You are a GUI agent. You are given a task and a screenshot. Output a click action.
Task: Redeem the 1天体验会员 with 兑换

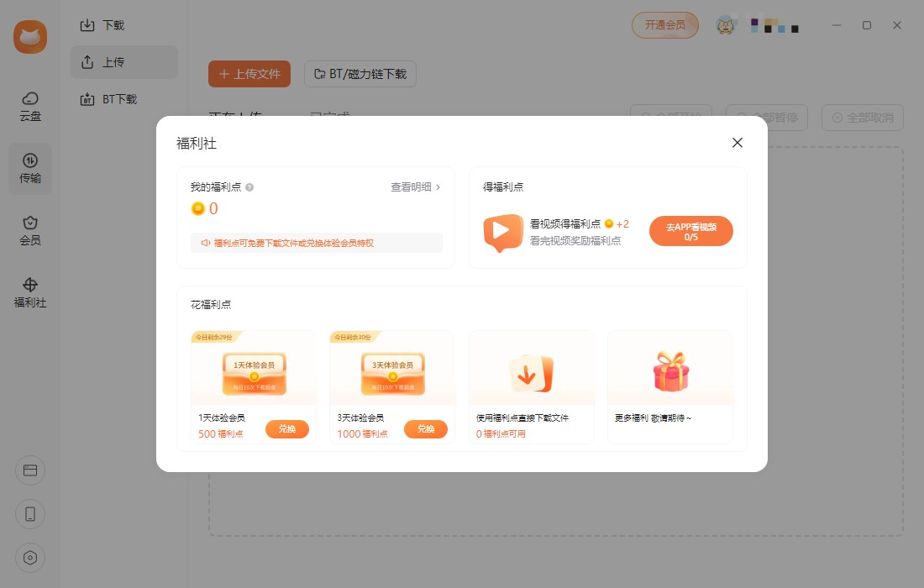[x=287, y=429]
